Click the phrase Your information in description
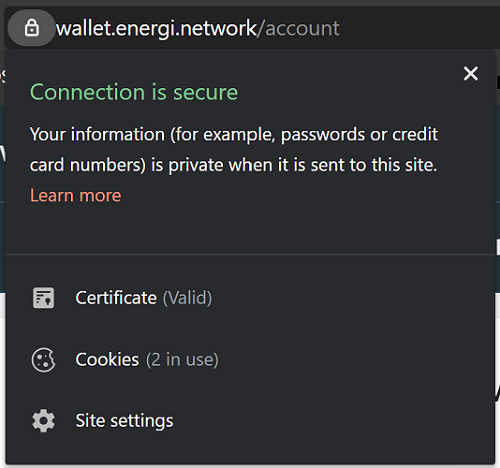500x468 pixels. click(97, 135)
